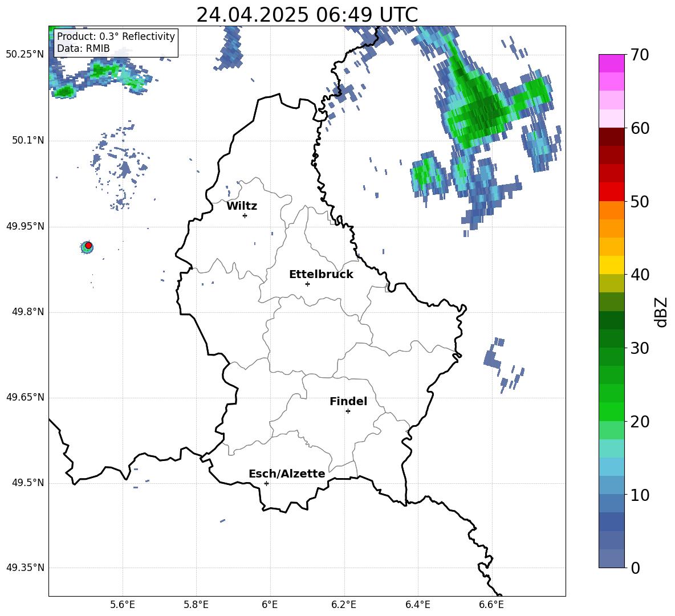Click the 49.35°N latitude label
The image size is (675, 616).
(x=25, y=568)
